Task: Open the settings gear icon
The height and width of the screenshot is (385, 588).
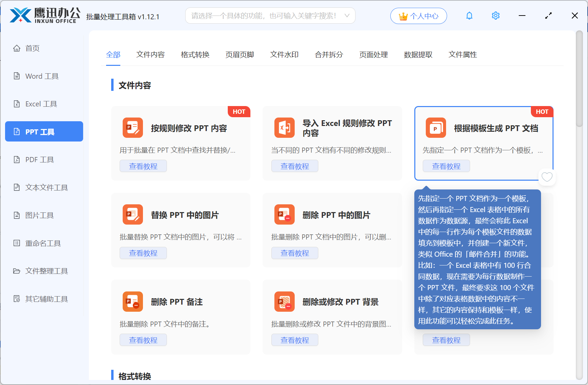Action: (x=495, y=15)
